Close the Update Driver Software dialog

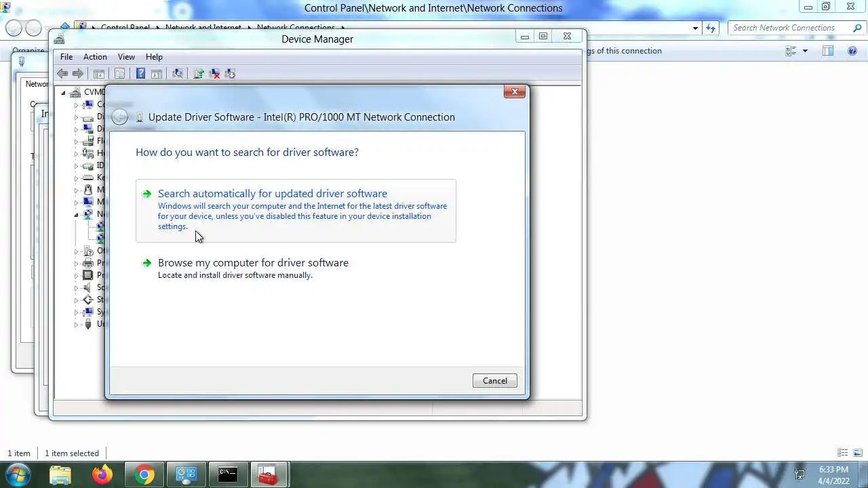(x=514, y=91)
